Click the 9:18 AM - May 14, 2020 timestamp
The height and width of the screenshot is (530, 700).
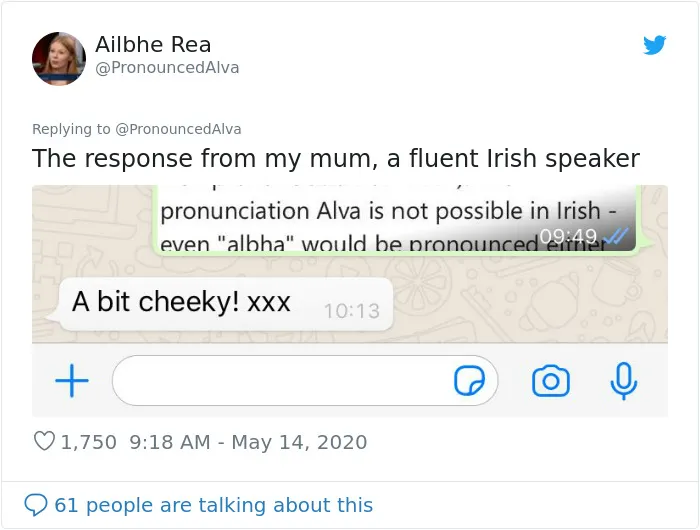pyautogui.click(x=248, y=442)
